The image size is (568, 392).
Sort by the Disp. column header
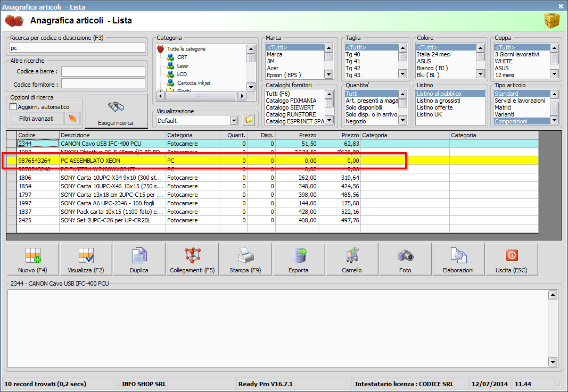coord(261,135)
